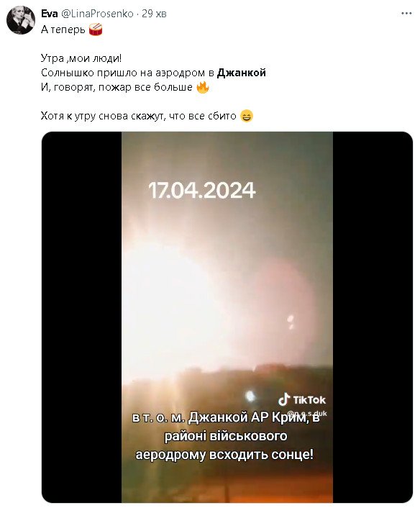Click the grinning emoji ending the tweet
Screen dimensions: 420x508
(x=247, y=116)
